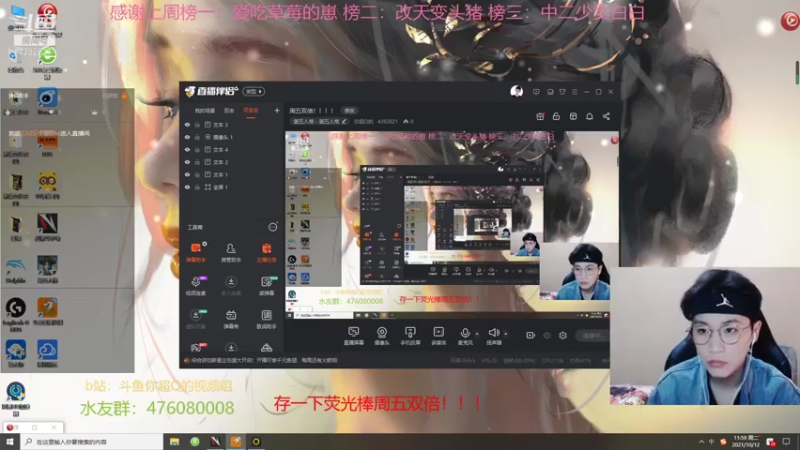The height and width of the screenshot is (450, 800).
Task: Toggle the lock icon on the danmaku overlay
Action: click(x=124, y=95)
